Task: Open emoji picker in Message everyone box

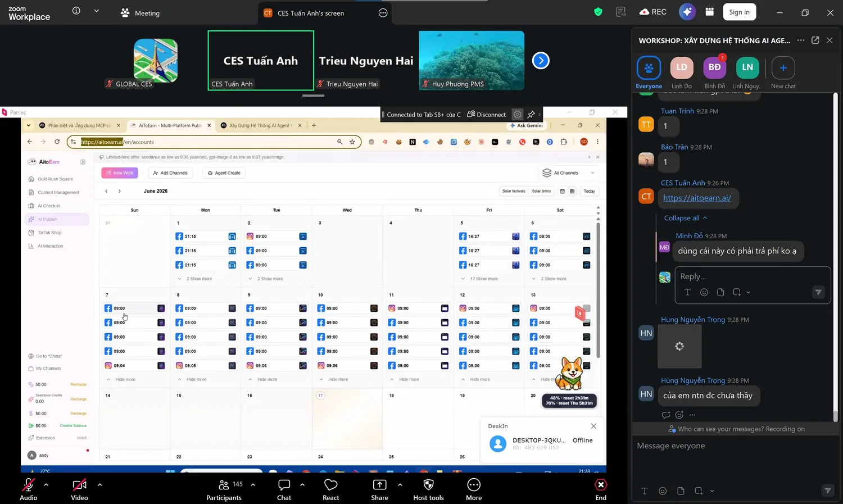Action: click(663, 491)
